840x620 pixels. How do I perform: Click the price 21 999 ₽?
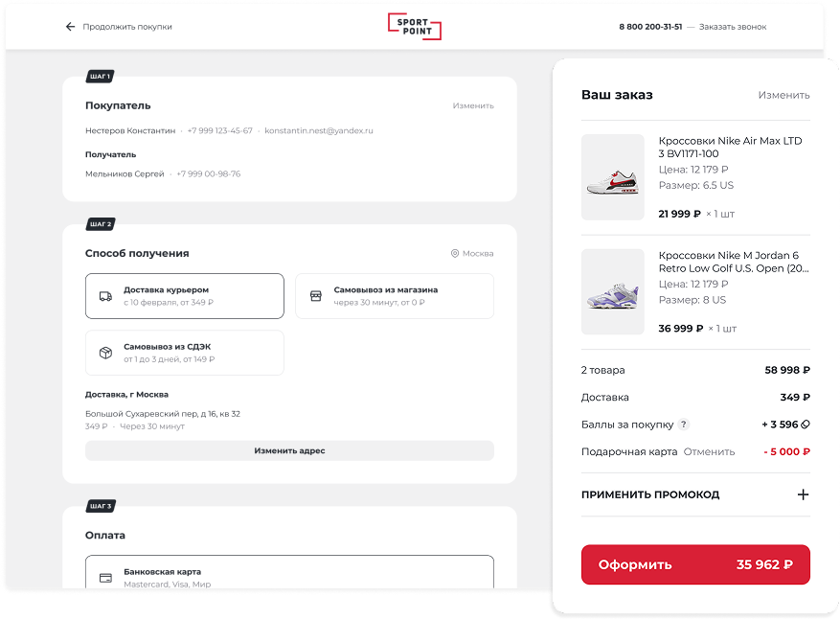[x=679, y=214]
